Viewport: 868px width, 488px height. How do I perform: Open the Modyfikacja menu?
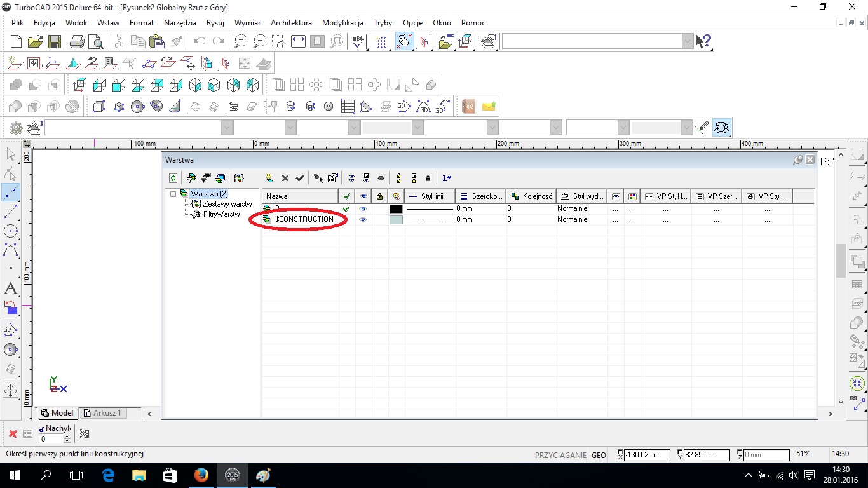[342, 23]
